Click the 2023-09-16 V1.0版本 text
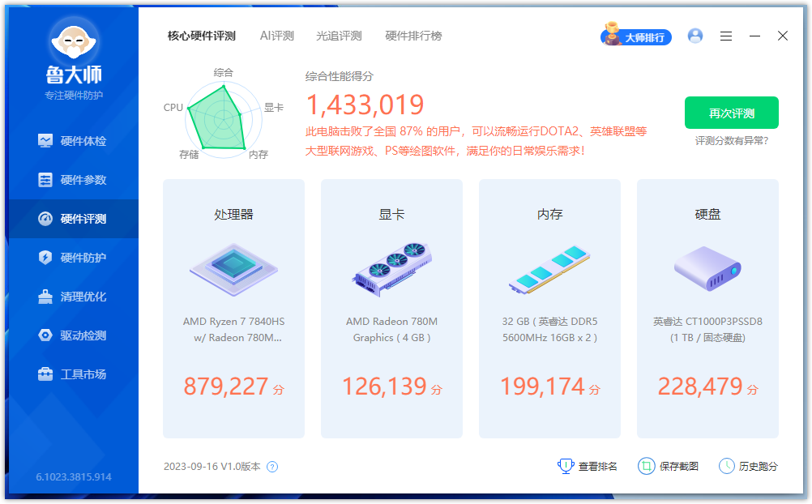This screenshot has width=812, height=504. pyautogui.click(x=212, y=467)
